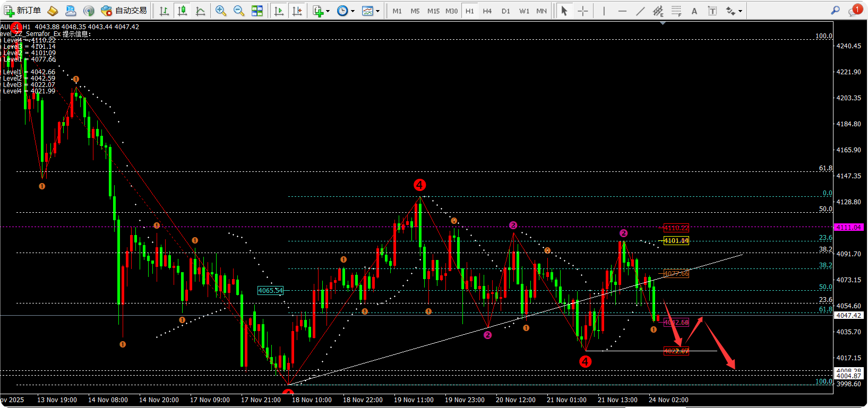868x408 pixels.
Task: Select the H1 timeframe button
Action: [x=470, y=11]
